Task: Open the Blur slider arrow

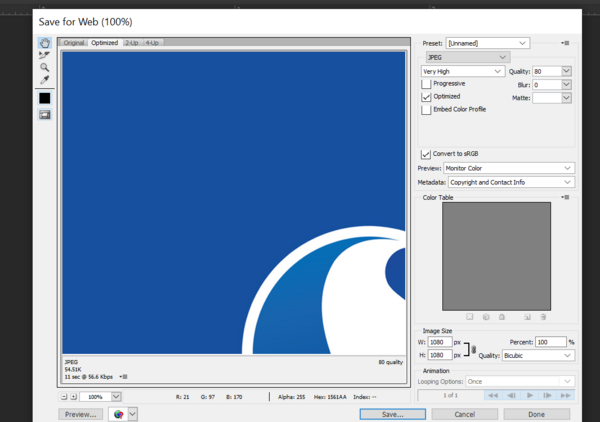Action: tap(567, 85)
